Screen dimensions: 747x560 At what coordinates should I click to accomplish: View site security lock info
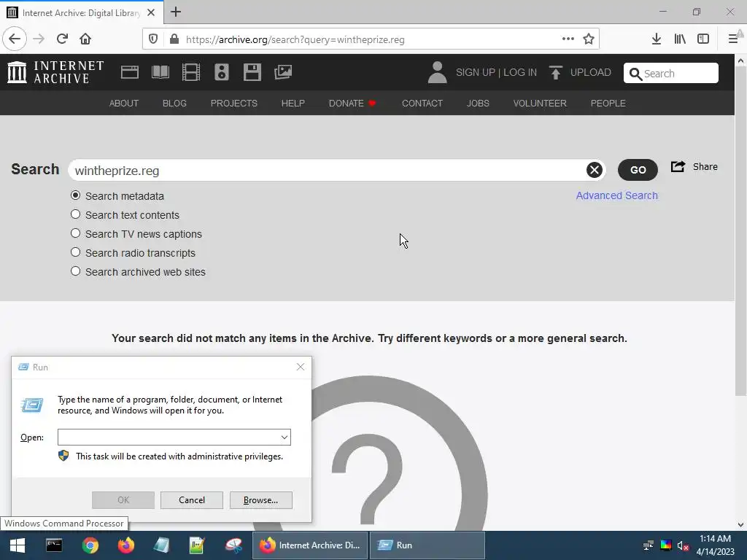coord(174,39)
